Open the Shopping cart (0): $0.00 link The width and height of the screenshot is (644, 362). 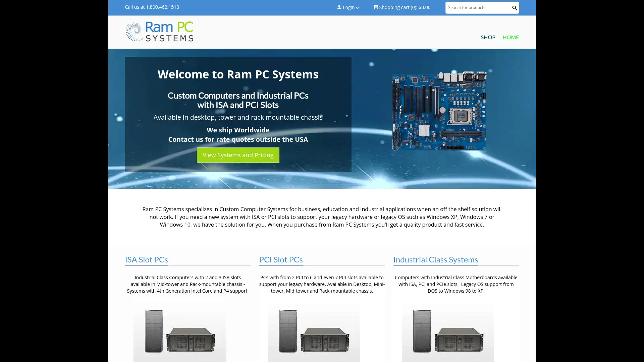(x=401, y=7)
